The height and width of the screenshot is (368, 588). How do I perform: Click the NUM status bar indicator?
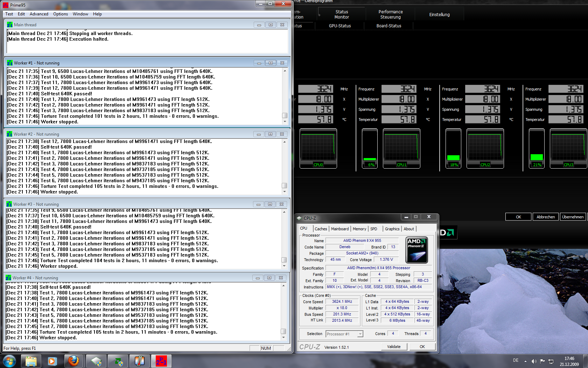266,348
